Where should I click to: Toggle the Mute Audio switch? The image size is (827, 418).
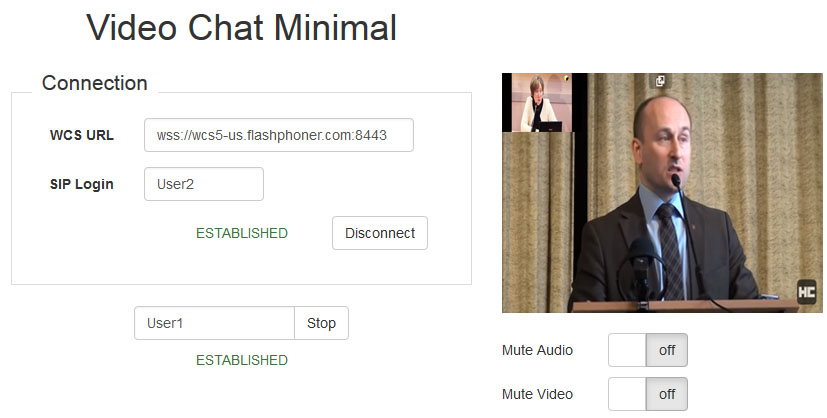[648, 350]
